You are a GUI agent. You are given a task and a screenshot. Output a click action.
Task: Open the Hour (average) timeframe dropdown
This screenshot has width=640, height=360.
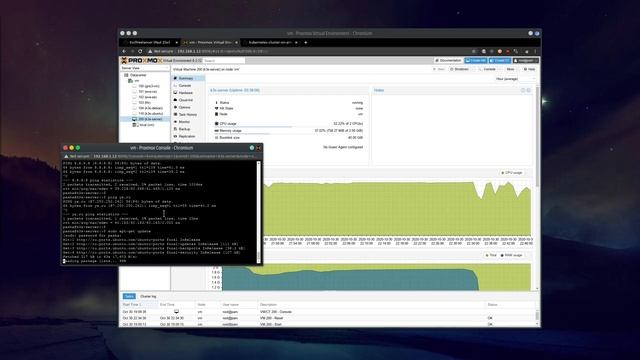coord(515,79)
